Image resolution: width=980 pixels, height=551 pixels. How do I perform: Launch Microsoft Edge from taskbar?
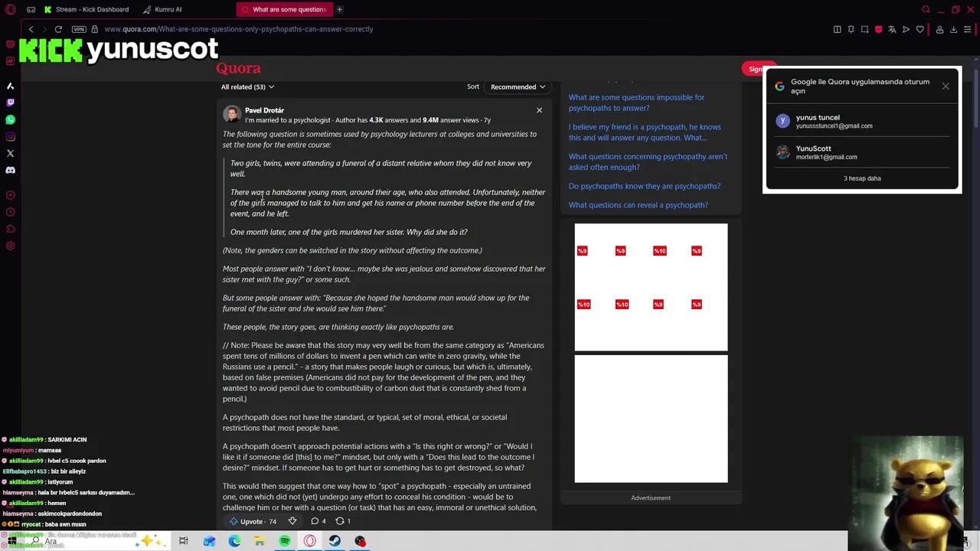[234, 541]
